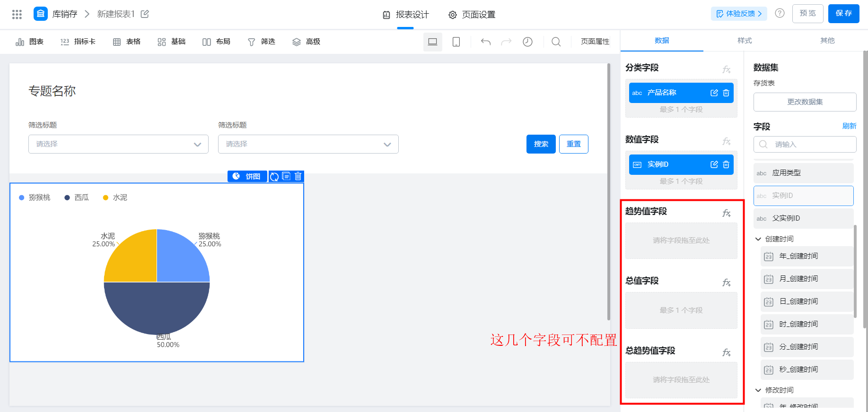Click the magnifier search icon in toolbar
The width and height of the screenshot is (868, 412).
pyautogui.click(x=556, y=42)
